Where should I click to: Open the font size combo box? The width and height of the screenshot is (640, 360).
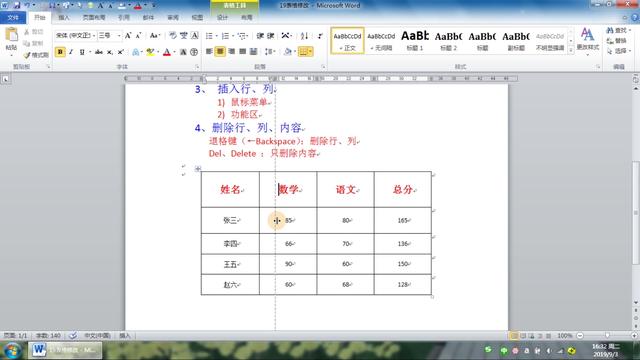(109, 36)
